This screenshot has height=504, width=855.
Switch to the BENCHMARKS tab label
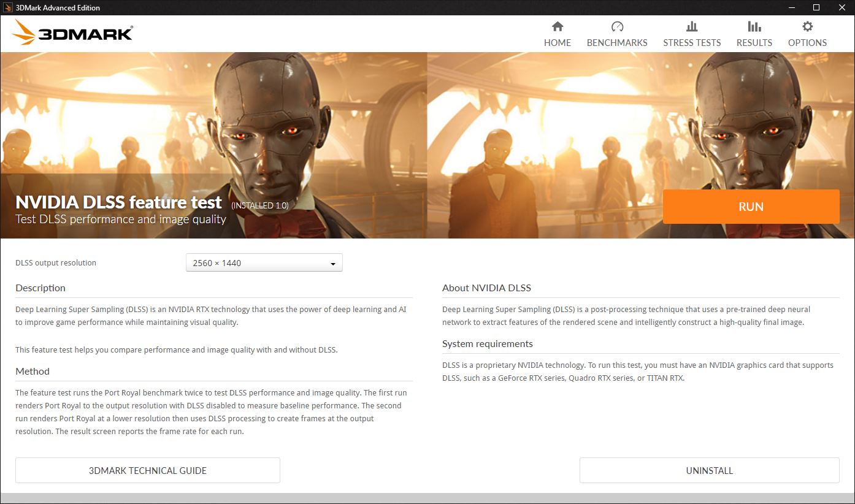[x=617, y=43]
